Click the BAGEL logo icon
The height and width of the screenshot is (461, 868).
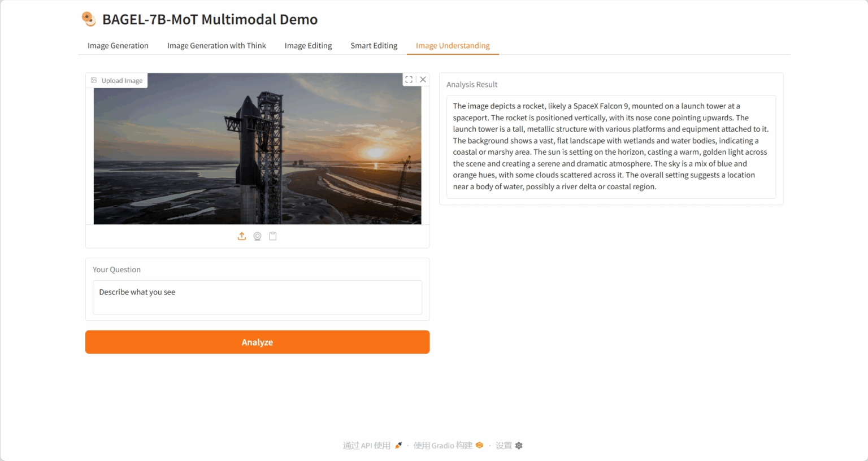pos(89,19)
